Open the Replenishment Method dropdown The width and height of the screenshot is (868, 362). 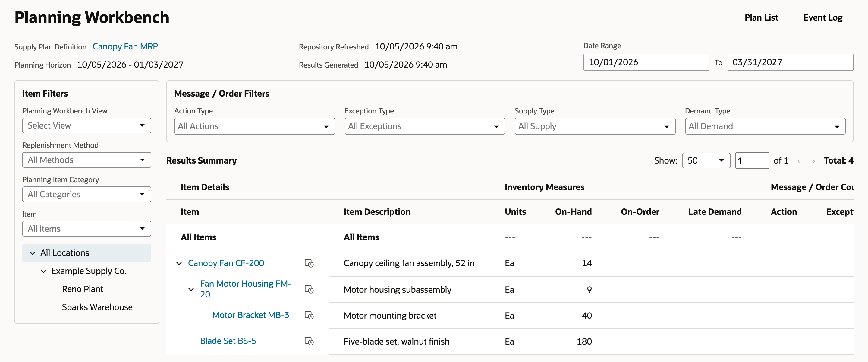click(86, 160)
